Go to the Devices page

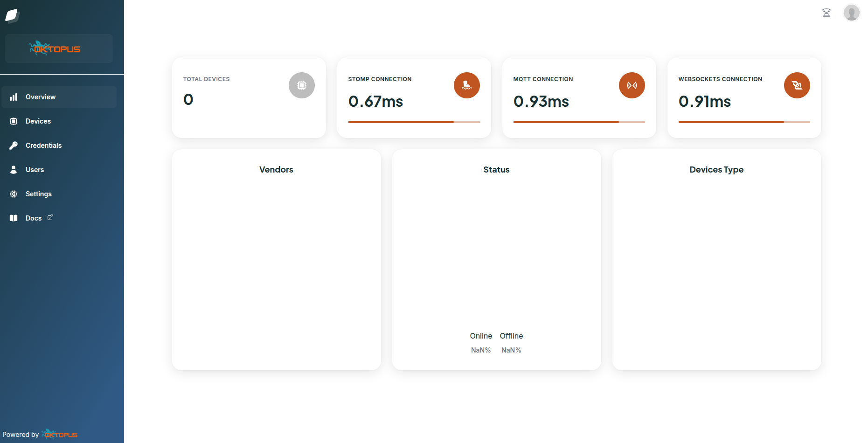59,121
